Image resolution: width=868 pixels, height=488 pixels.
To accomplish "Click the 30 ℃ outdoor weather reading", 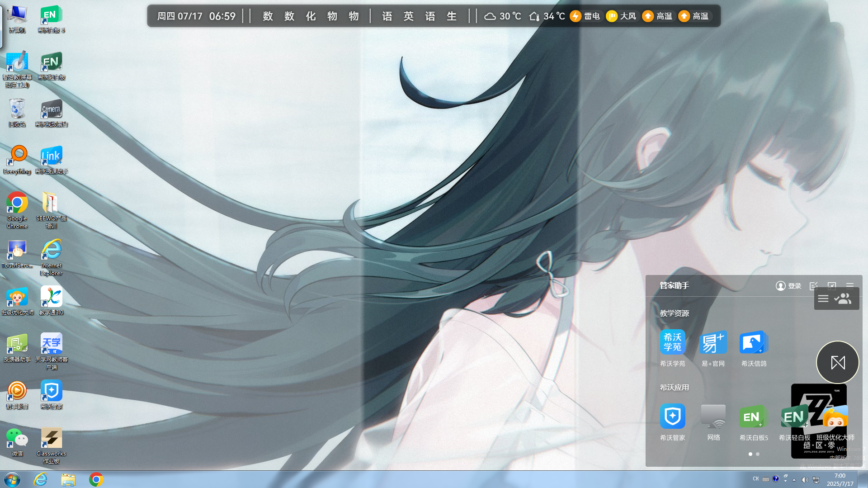I will [503, 16].
